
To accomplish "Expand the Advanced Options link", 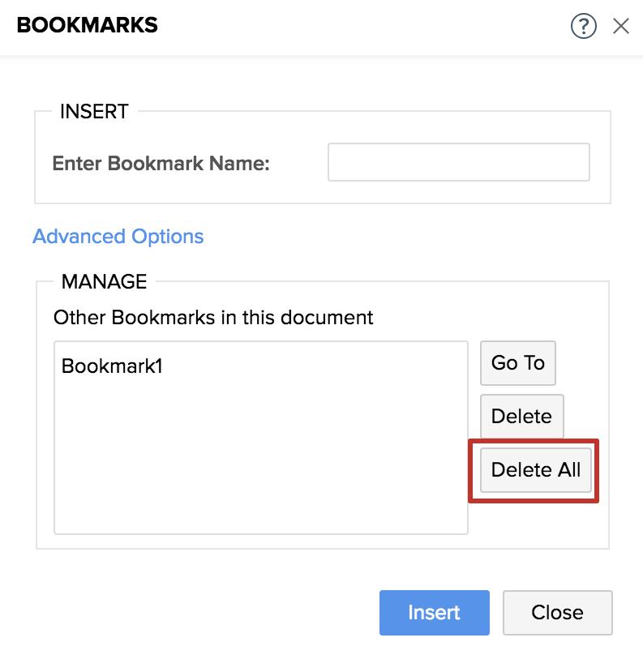I will pyautogui.click(x=118, y=237).
